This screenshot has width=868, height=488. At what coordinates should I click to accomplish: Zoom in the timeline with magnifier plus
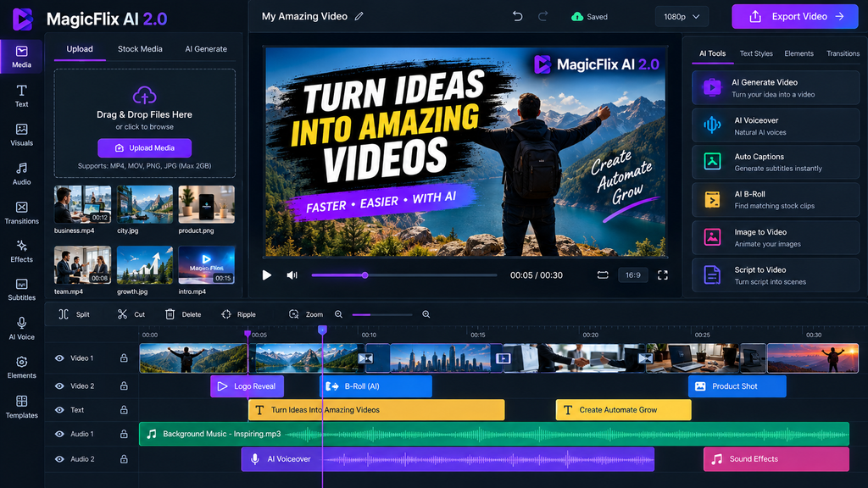pos(426,314)
